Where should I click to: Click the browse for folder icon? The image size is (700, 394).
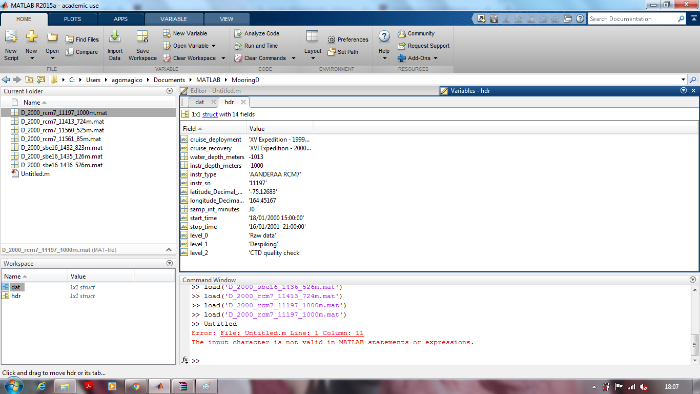(41, 79)
